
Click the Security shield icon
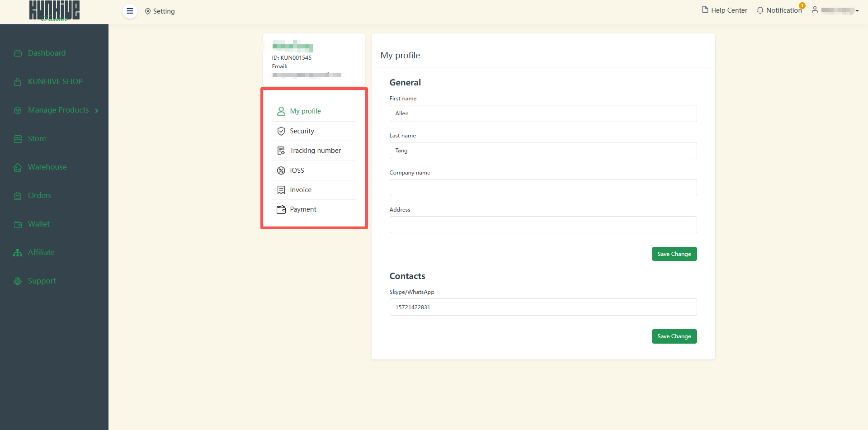[281, 131]
